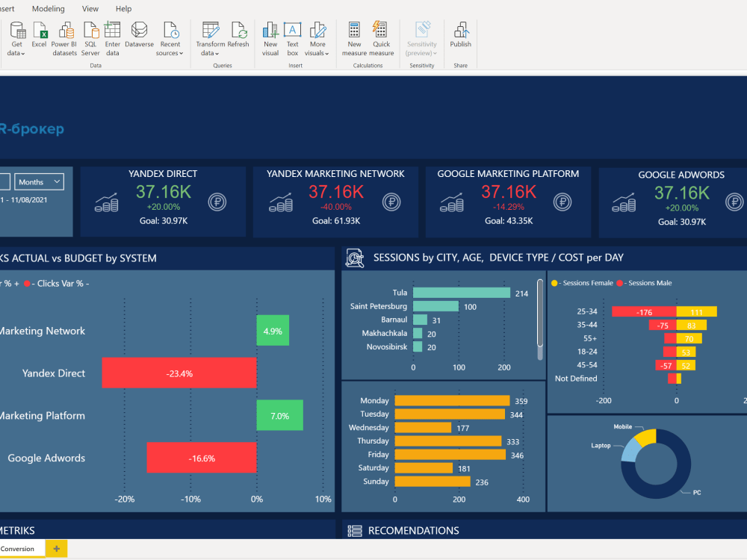747x560 pixels.
Task: Connect to Power BI datasets
Action: point(64,39)
